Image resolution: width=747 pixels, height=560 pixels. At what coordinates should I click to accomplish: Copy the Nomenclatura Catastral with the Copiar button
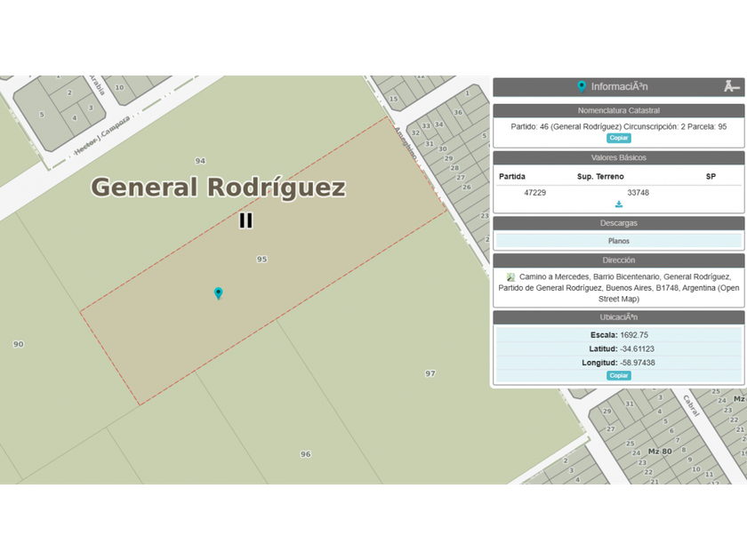click(618, 138)
